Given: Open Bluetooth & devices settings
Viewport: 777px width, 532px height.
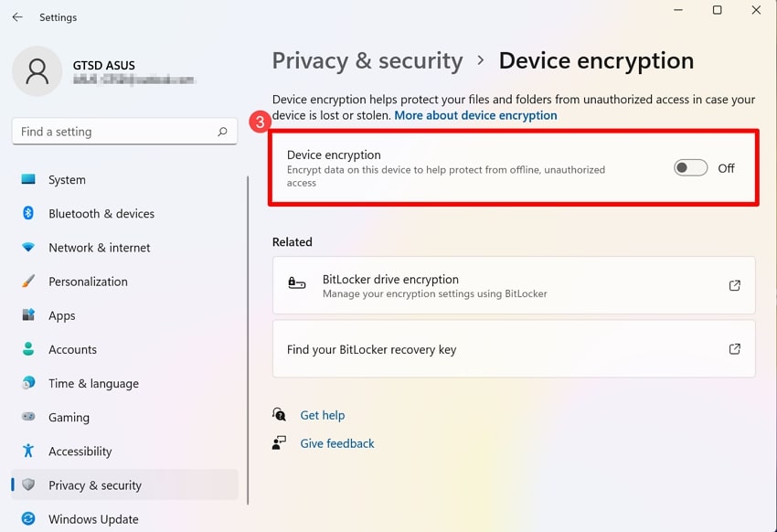Looking at the screenshot, I should pyautogui.click(x=99, y=213).
